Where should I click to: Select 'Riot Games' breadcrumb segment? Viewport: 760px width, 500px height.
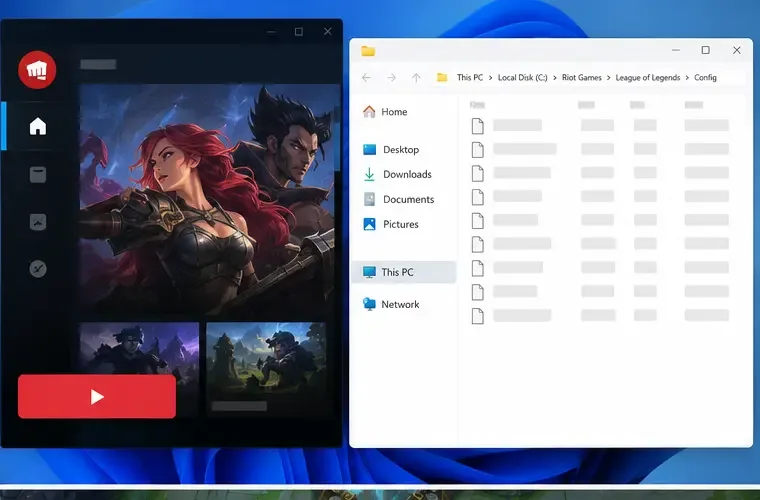pyautogui.click(x=582, y=78)
